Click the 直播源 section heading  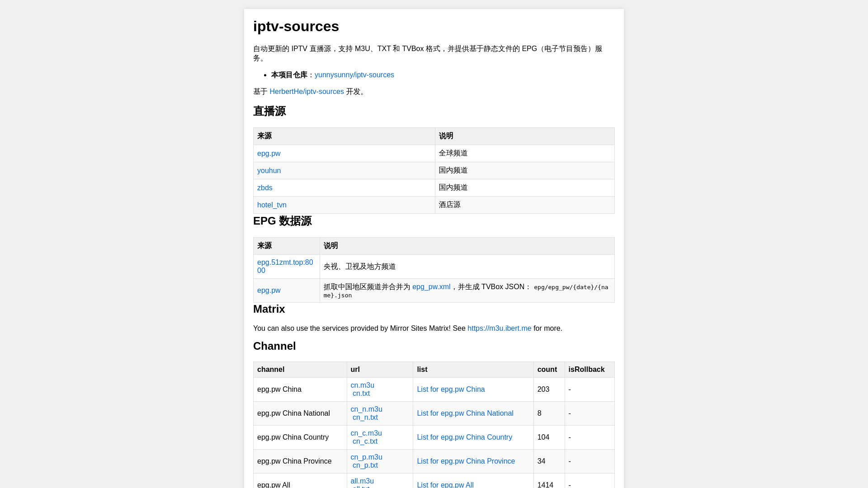click(269, 111)
